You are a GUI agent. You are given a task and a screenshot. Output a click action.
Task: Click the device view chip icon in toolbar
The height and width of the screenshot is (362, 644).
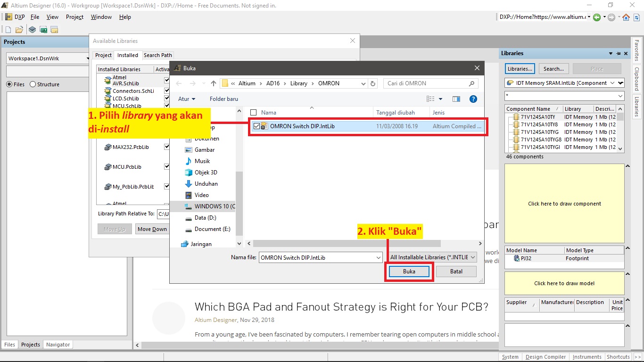point(32,30)
